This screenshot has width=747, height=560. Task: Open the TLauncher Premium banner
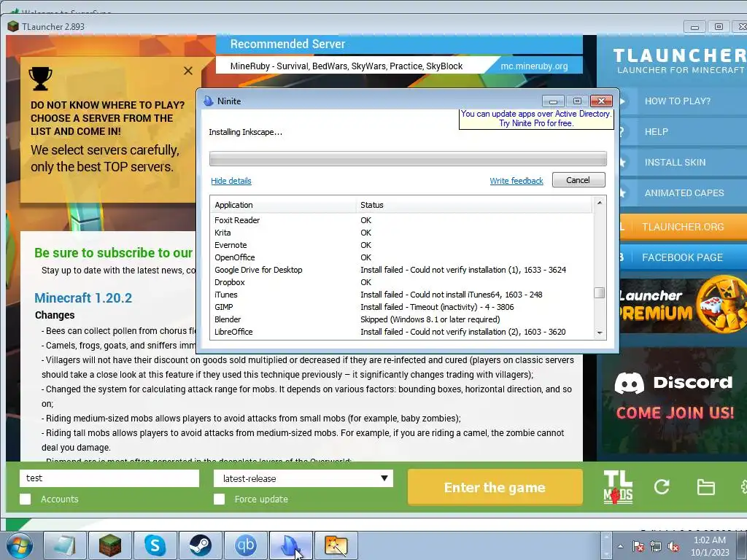tap(683, 306)
